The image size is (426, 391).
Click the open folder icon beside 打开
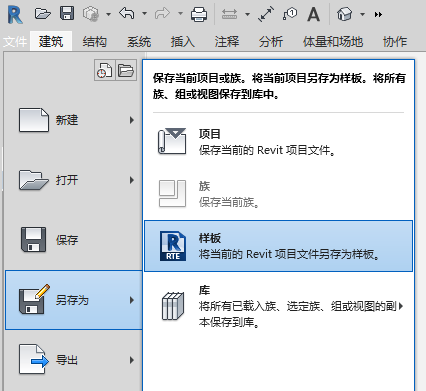(34, 180)
